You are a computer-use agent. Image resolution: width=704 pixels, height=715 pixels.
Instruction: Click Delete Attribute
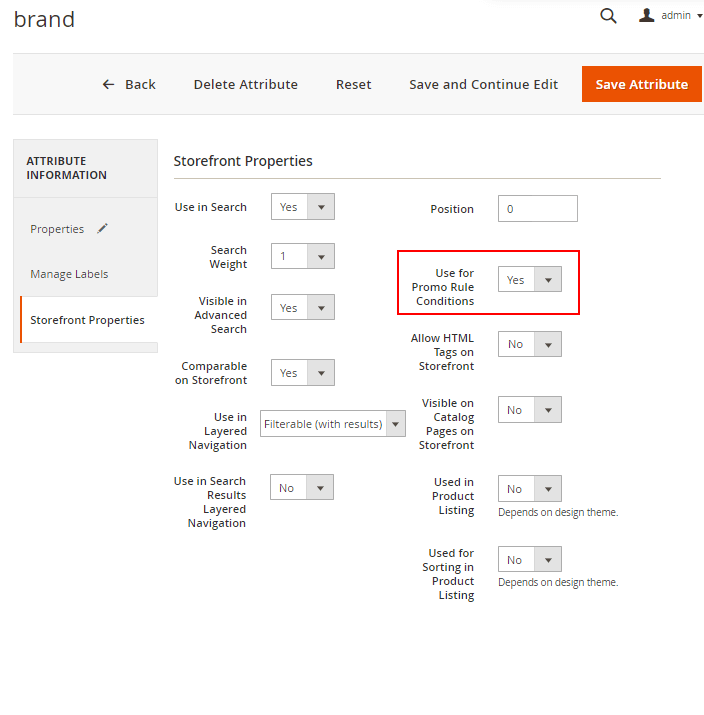click(245, 85)
